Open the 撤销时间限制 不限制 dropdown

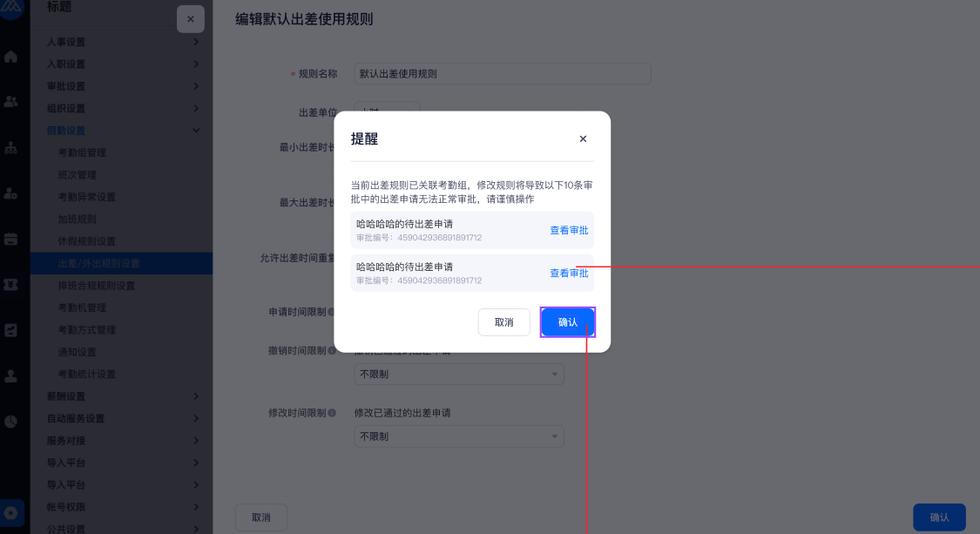459,374
